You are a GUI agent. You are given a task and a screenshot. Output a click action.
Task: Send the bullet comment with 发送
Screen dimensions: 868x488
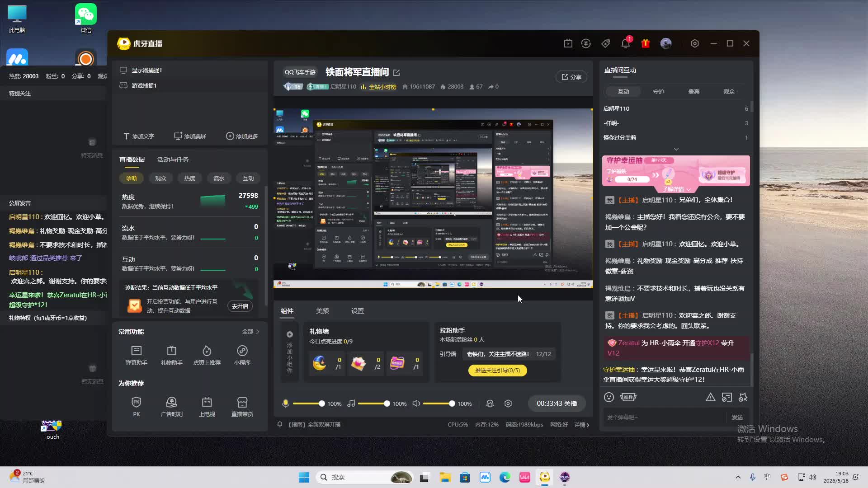pyautogui.click(x=737, y=417)
